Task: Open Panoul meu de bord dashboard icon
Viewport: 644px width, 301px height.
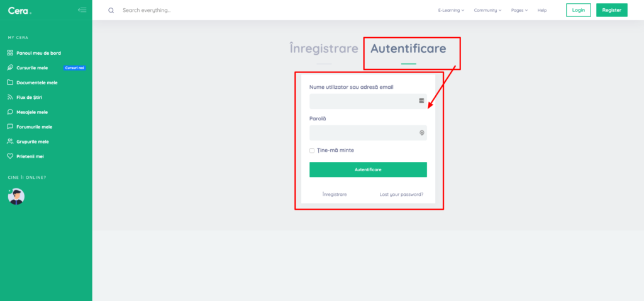Action: click(x=10, y=53)
